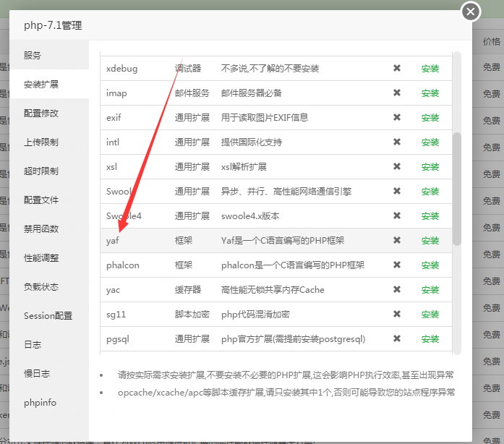Viewport: 504px width, 444px height.
Task: Open the 服务 tab in sidebar
Action: click(x=33, y=56)
